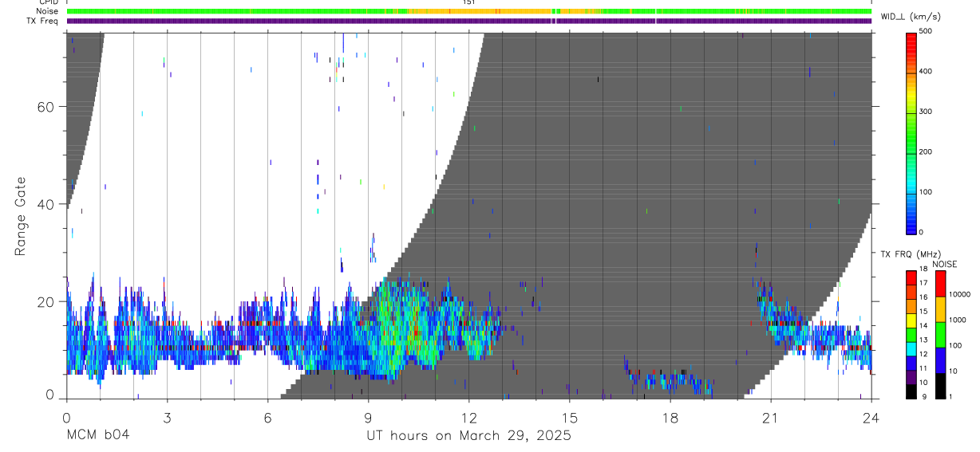Click the green-orange Noise strip at top
Screen dimensions: 980x452
coord(469,11)
